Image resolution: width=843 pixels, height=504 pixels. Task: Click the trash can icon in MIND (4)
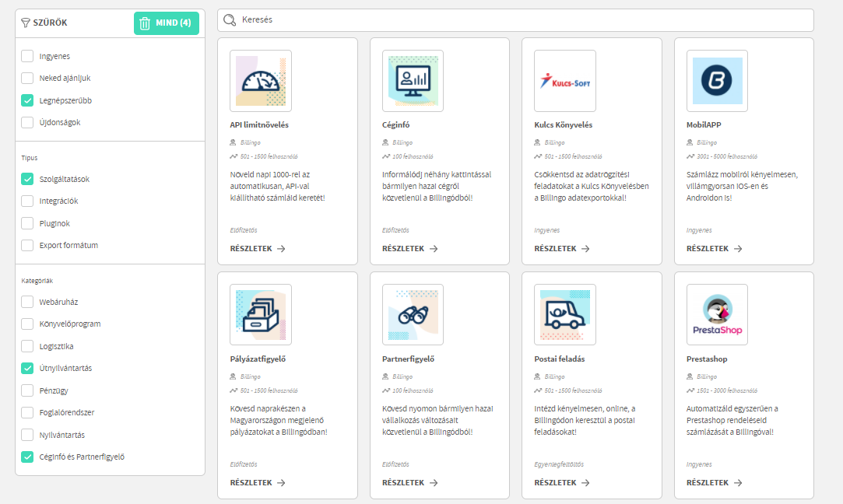(145, 23)
